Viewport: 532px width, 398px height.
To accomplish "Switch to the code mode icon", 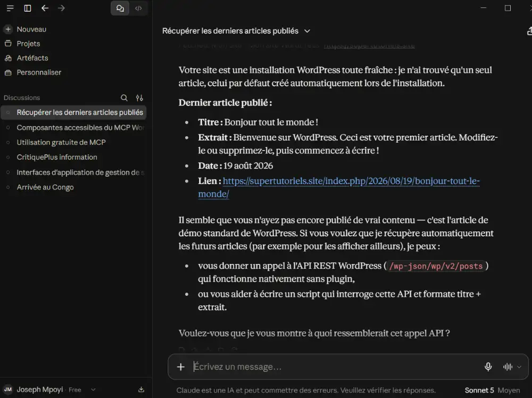I will (x=138, y=8).
